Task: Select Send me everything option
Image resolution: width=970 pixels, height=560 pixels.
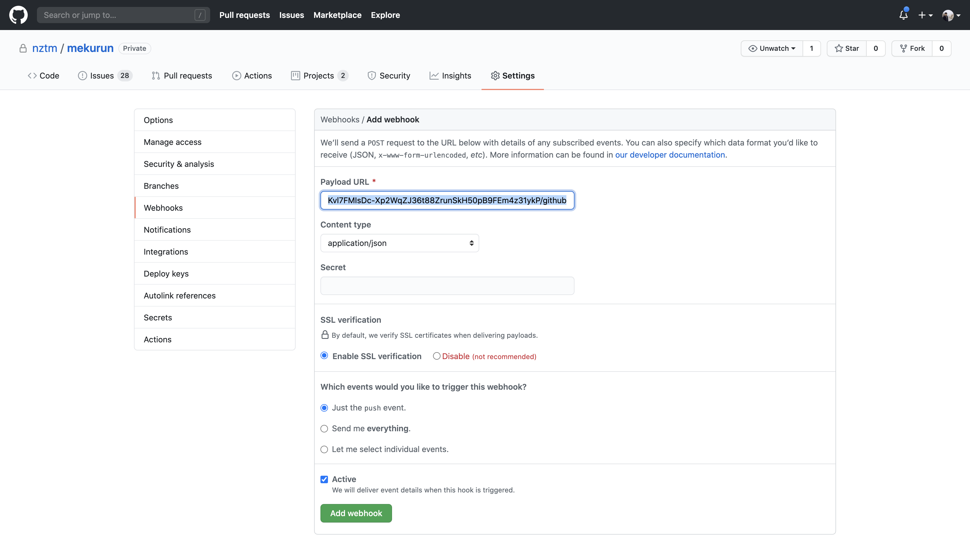Action: click(x=324, y=428)
